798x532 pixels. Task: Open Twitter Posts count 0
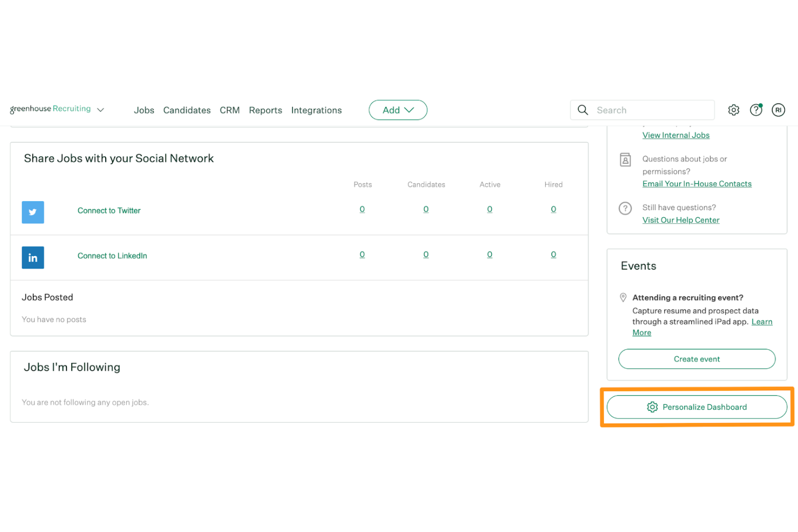(x=362, y=209)
